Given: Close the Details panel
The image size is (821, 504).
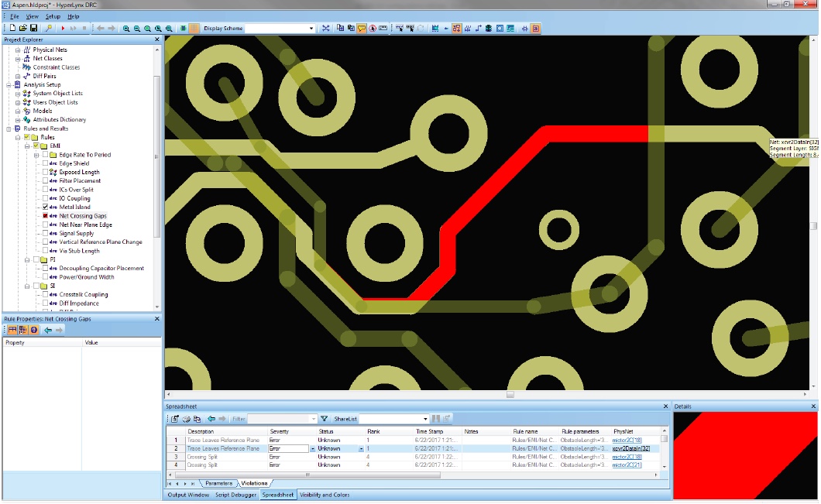Looking at the screenshot, I should 813,406.
